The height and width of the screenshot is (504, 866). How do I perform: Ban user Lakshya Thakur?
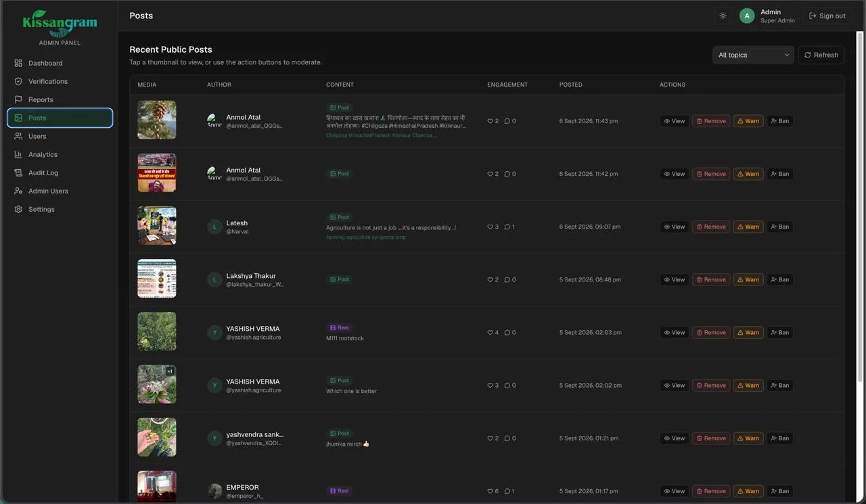[779, 279]
